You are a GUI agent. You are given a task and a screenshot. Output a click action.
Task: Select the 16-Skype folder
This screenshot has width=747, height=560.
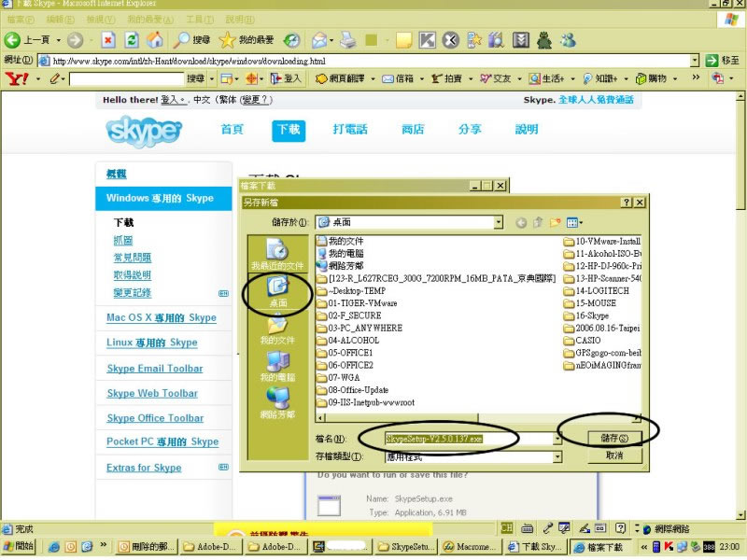[x=586, y=315]
